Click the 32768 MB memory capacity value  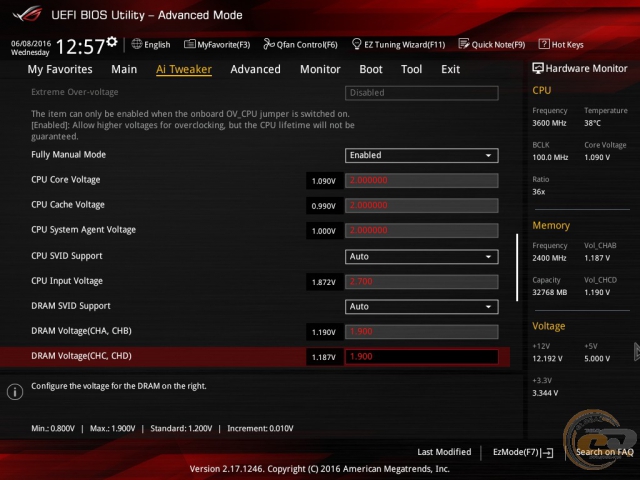550,292
